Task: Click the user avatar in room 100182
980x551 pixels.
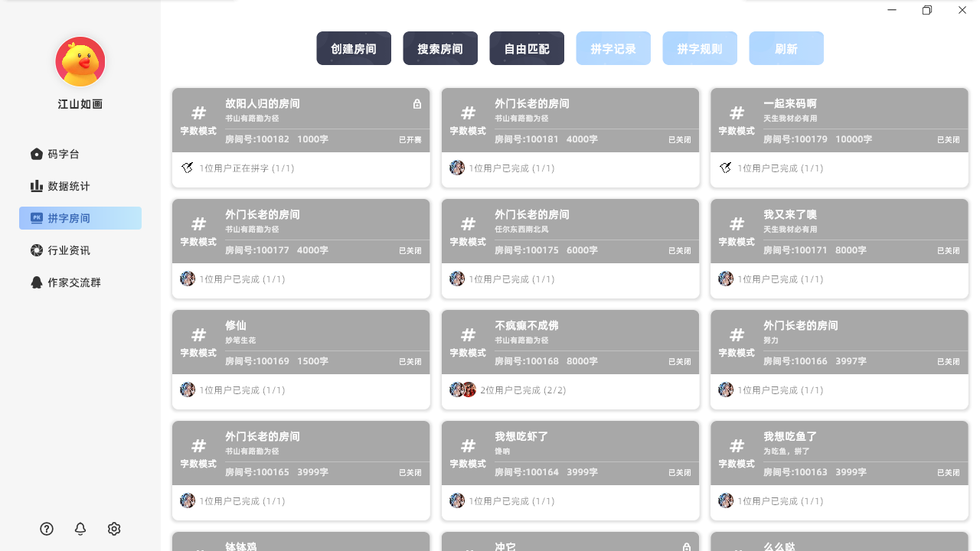Action: [x=188, y=168]
